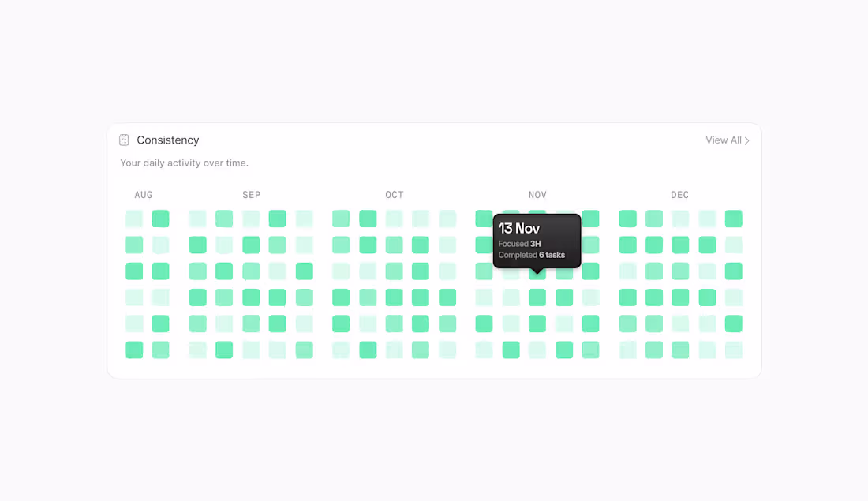Toggle the 13 Nov activity cell below the tooltip
The image size is (868, 501).
pyautogui.click(x=537, y=271)
